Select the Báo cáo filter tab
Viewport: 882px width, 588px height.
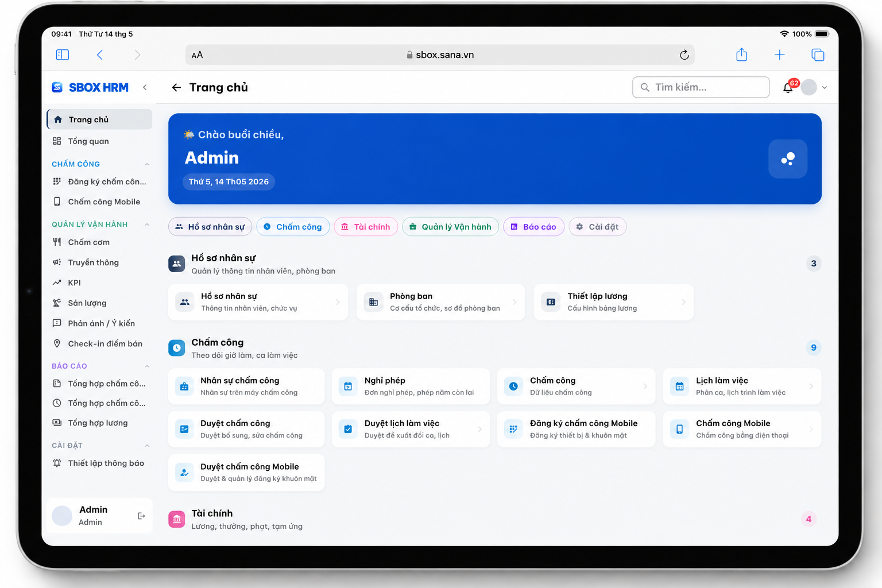coord(533,227)
